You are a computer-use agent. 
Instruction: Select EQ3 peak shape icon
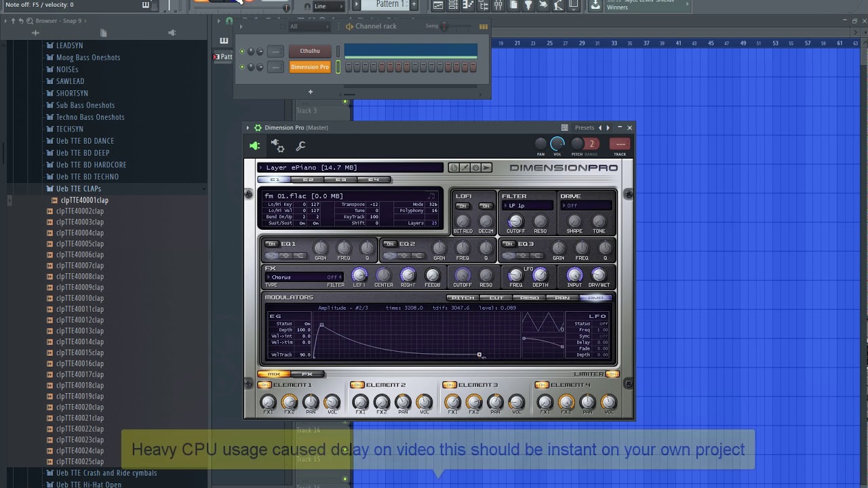coord(523,256)
